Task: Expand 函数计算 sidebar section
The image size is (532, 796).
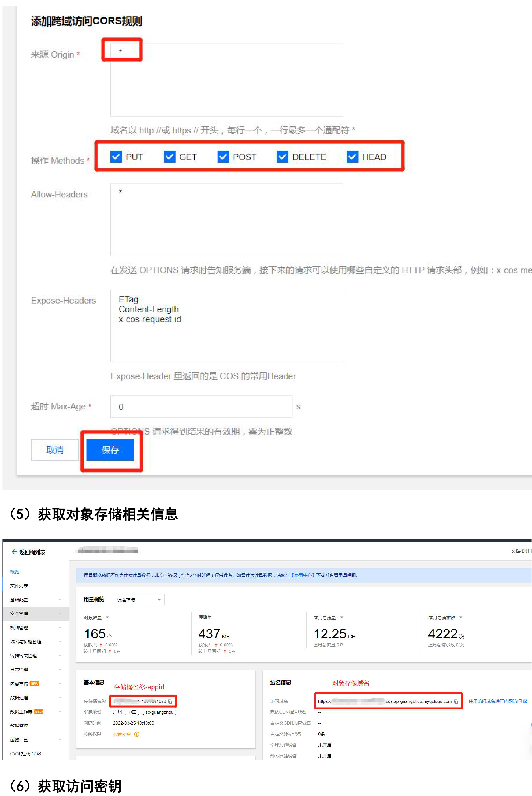Action: click(x=35, y=740)
